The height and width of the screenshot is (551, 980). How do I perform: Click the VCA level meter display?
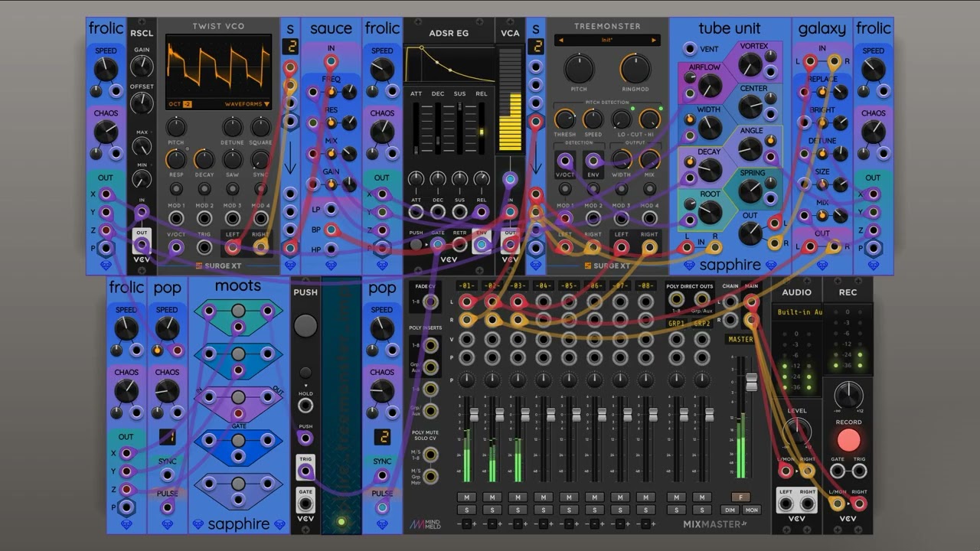pos(510,99)
